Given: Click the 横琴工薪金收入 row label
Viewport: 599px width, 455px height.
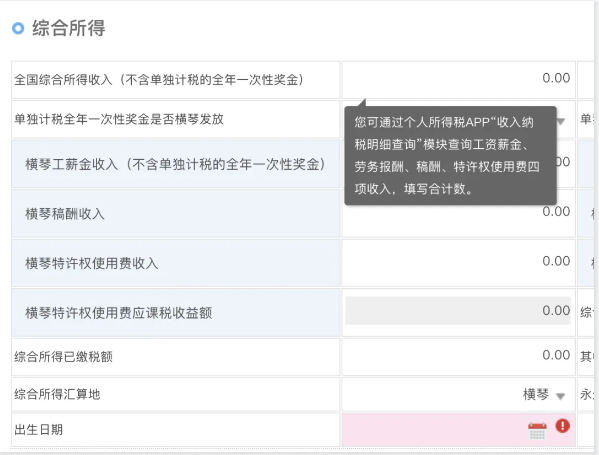Looking at the screenshot, I should click(x=175, y=164).
